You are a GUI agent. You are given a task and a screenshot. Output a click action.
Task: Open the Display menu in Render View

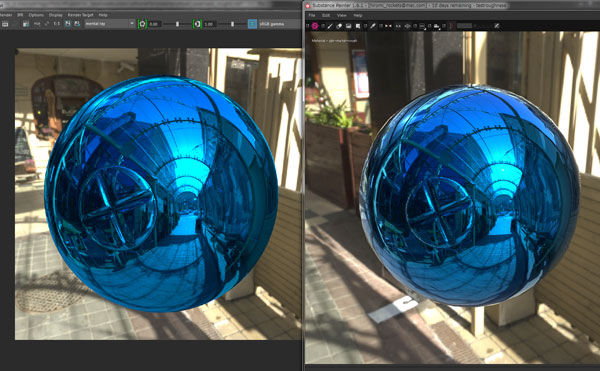pos(55,15)
